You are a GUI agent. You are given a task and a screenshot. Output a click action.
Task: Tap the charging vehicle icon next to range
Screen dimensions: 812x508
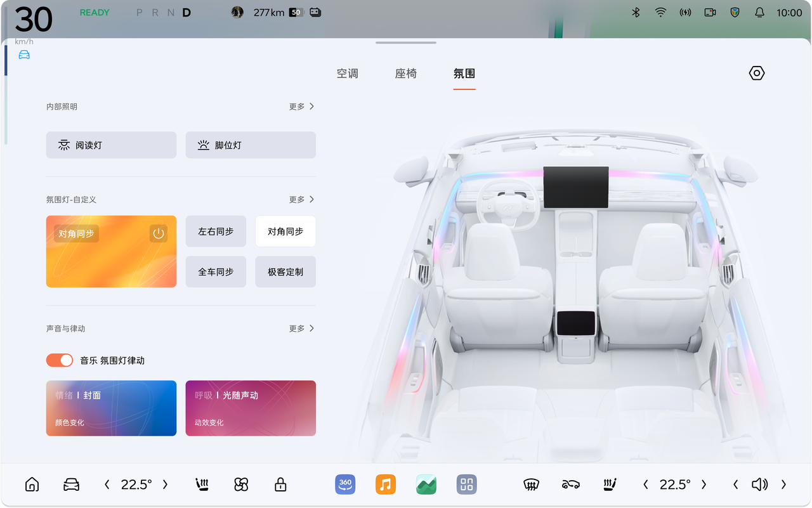click(x=315, y=12)
